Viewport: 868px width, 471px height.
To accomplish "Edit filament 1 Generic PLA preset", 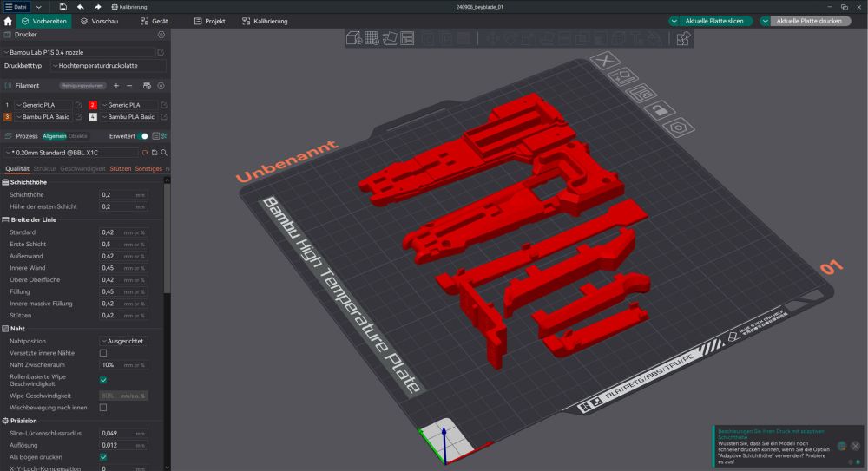I will [x=79, y=105].
